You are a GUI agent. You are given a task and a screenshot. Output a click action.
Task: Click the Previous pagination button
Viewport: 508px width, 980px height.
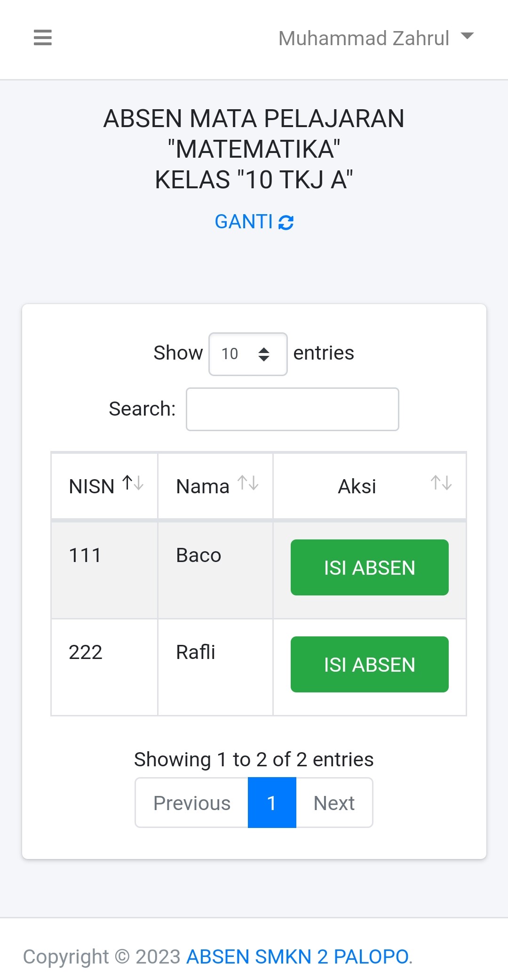point(192,803)
